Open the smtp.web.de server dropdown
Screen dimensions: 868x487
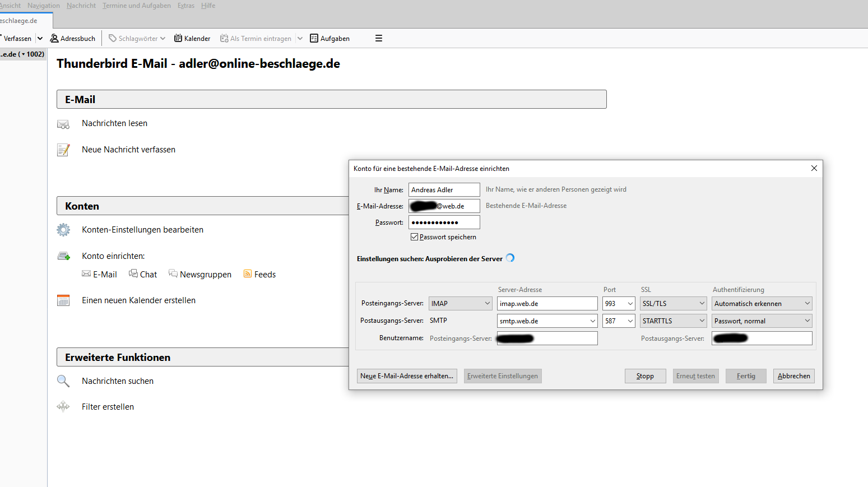[593, 321]
